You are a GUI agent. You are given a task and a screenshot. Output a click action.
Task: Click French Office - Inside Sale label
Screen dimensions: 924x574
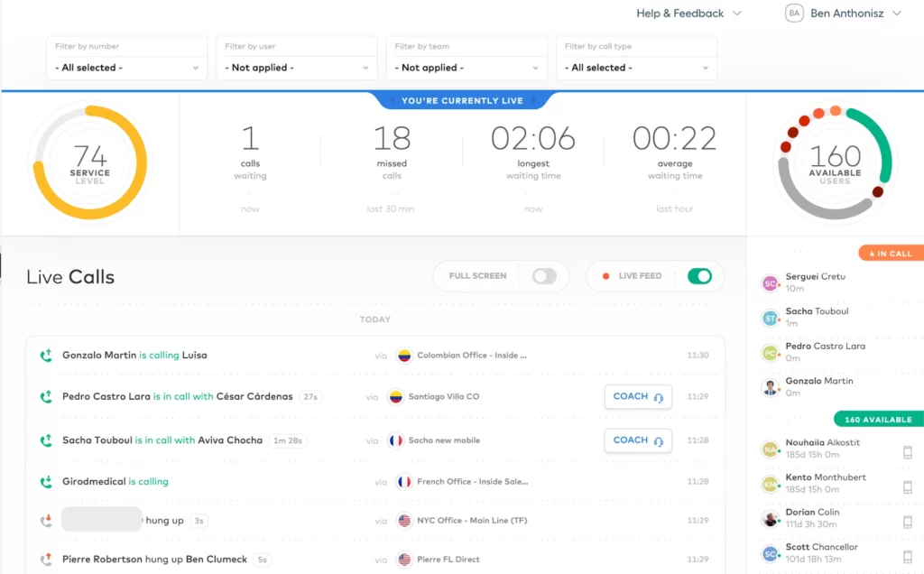[473, 481]
